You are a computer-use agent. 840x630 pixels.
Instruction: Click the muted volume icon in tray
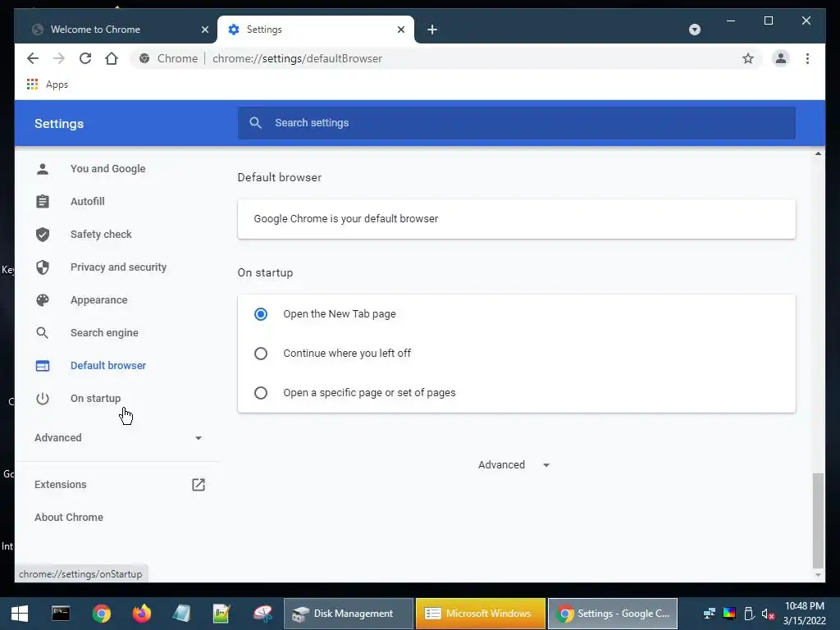768,614
